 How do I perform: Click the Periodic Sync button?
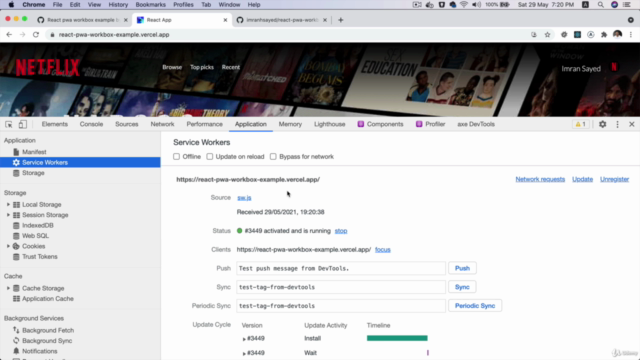(475, 306)
